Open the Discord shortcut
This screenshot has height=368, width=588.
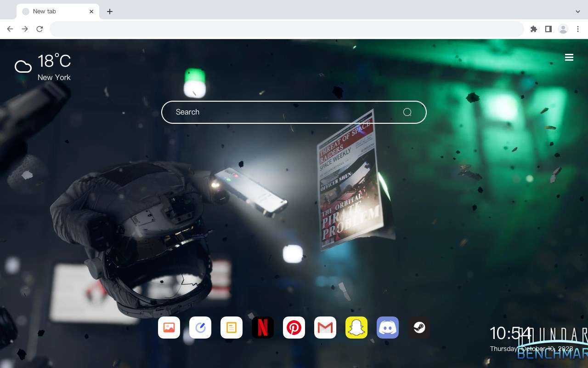click(388, 328)
